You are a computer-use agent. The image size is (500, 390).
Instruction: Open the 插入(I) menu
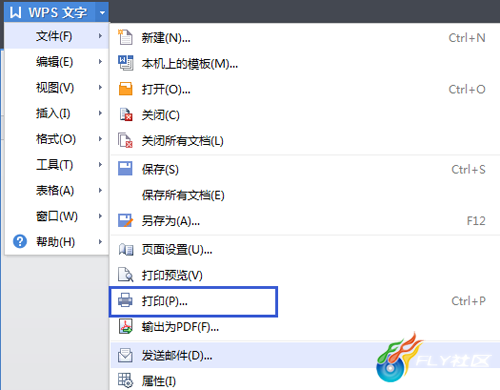click(x=57, y=113)
